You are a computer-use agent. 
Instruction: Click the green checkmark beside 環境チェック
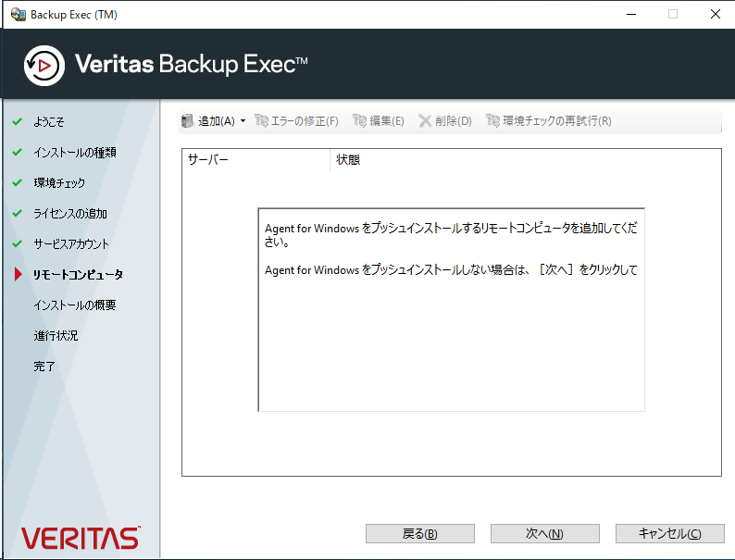tap(18, 182)
